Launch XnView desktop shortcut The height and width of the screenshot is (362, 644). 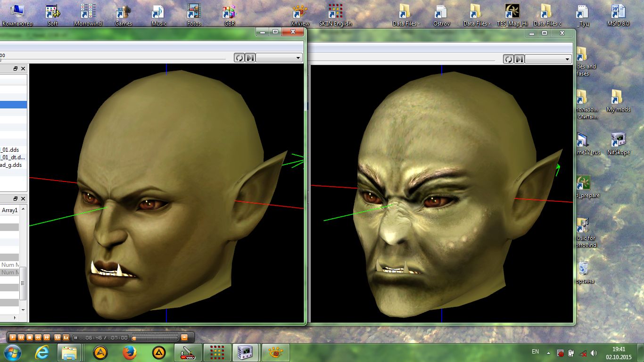(x=300, y=14)
